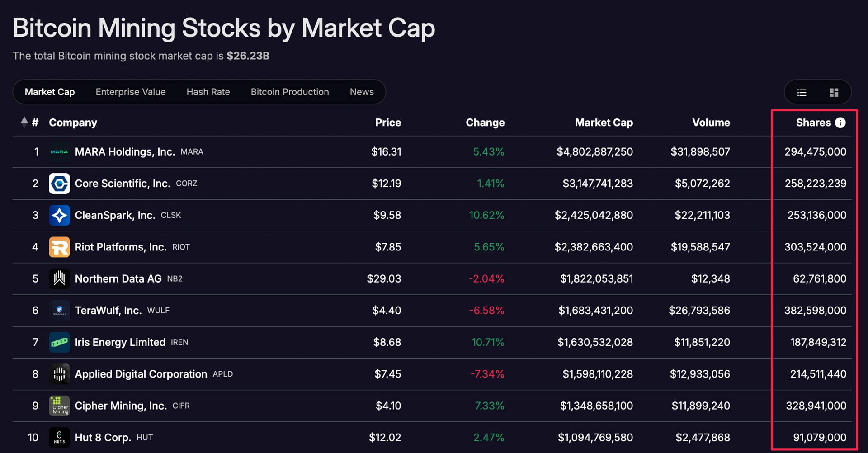868x453 pixels.
Task: Sort table by Price column header
Action: coord(388,123)
